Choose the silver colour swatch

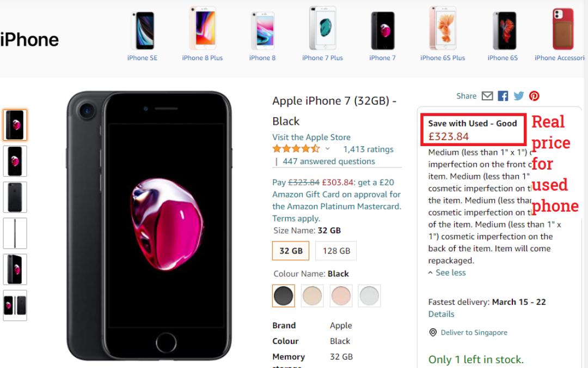tap(369, 295)
